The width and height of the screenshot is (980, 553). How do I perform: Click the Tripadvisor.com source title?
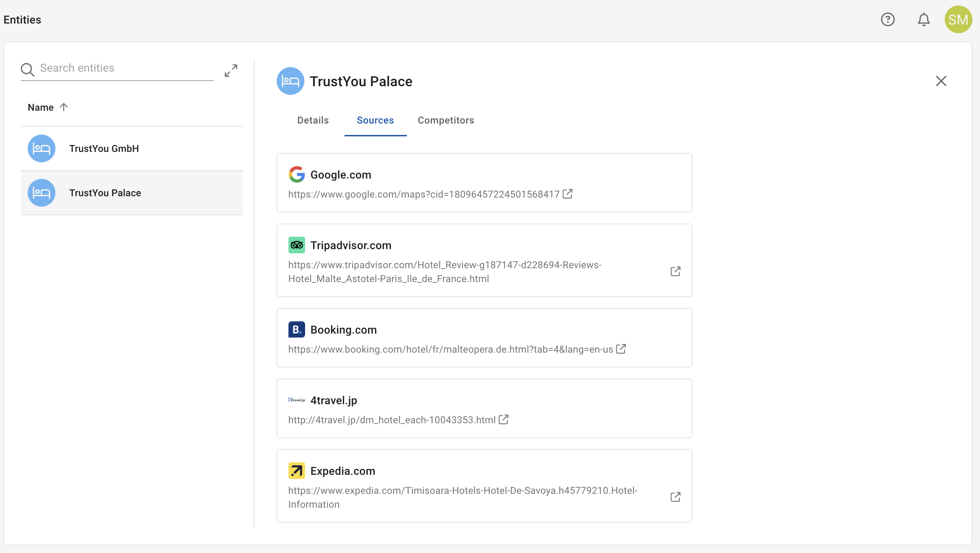click(x=351, y=245)
